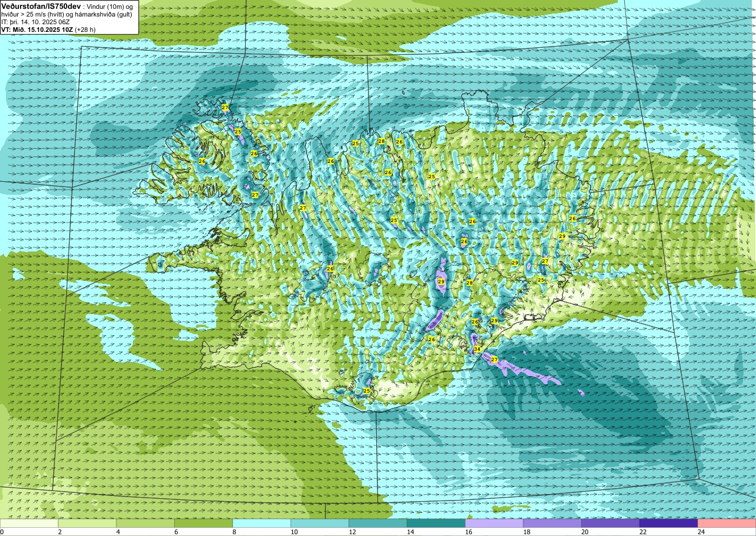The height and width of the screenshot is (536, 756).
Task: Click the 16–18 m/s light lavender legend swatch
Action: (x=494, y=523)
